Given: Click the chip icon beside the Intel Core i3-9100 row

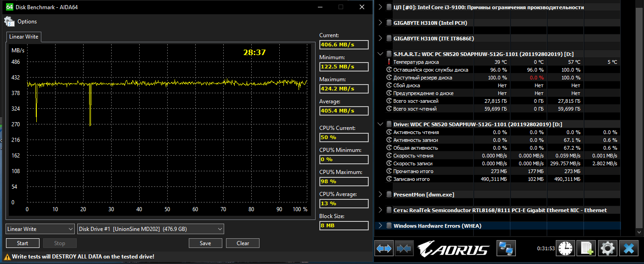Looking at the screenshot, I should (389, 7).
